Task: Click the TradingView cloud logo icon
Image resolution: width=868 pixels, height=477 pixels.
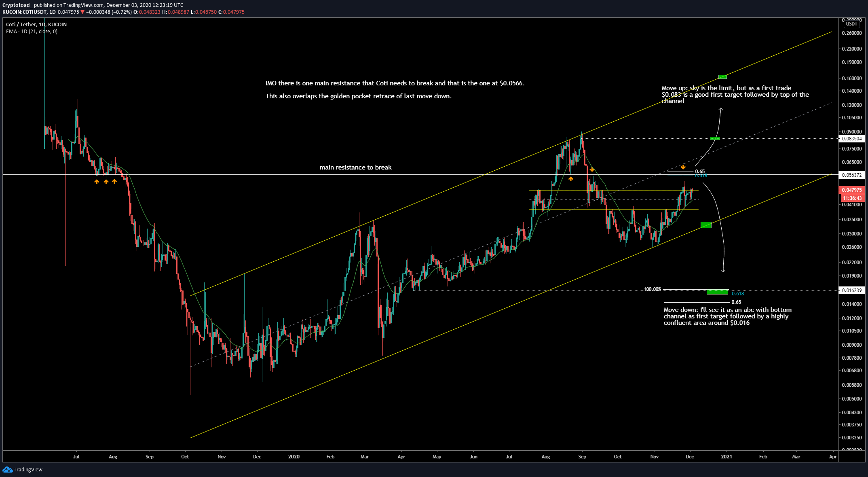Action: coord(7,469)
